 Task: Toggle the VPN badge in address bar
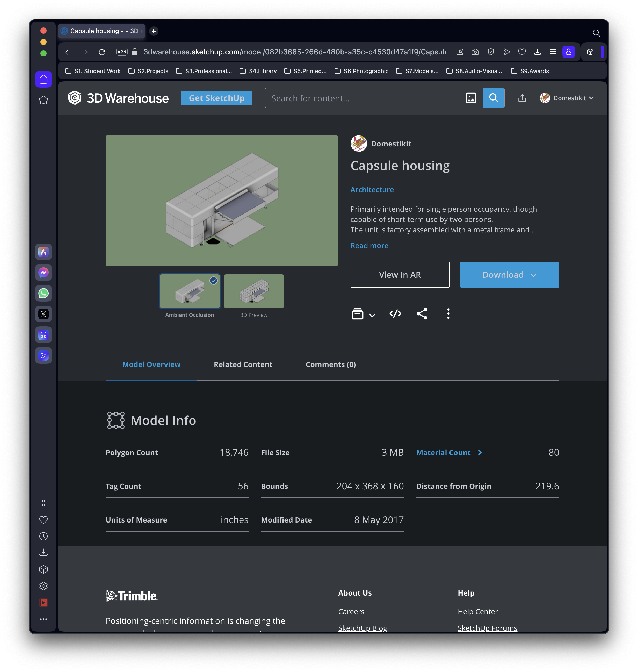click(122, 52)
